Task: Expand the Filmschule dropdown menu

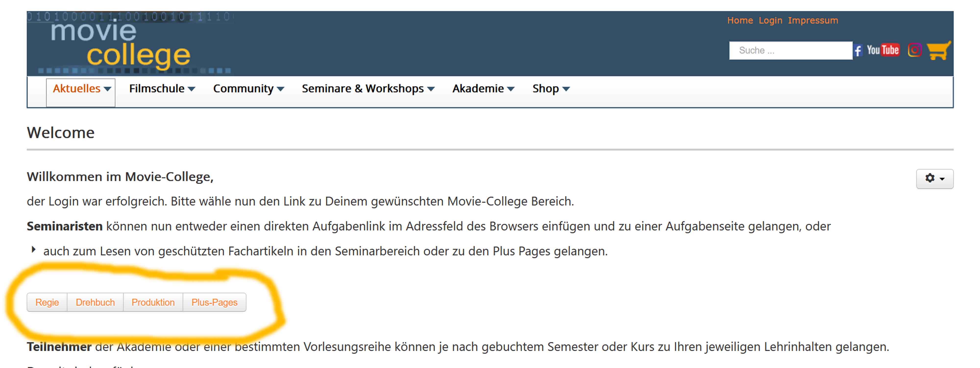Action: [x=162, y=89]
